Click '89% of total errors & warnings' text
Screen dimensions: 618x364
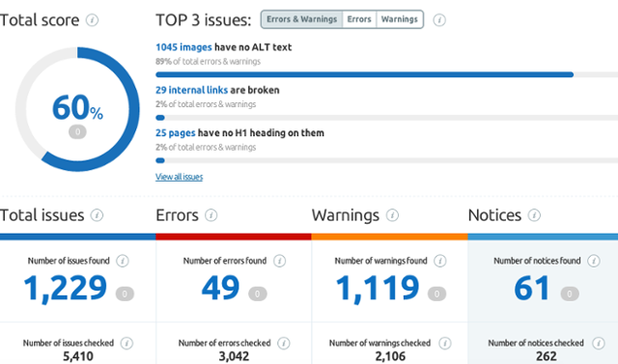(209, 62)
